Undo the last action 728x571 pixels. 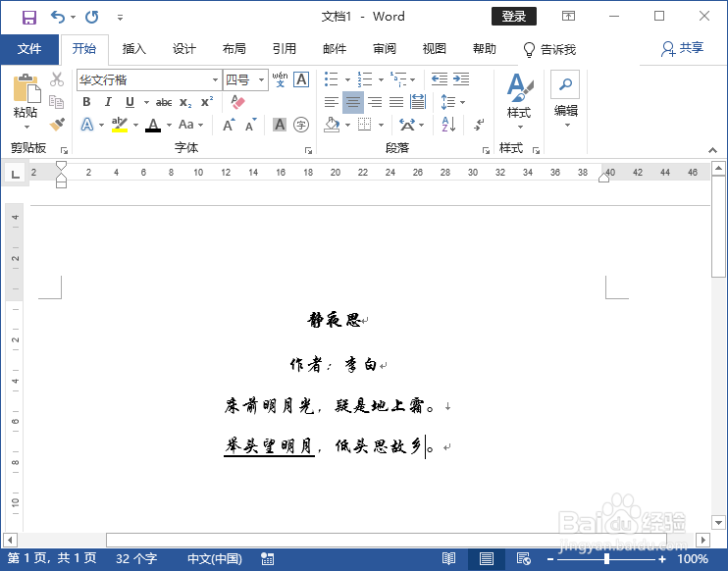(58, 18)
